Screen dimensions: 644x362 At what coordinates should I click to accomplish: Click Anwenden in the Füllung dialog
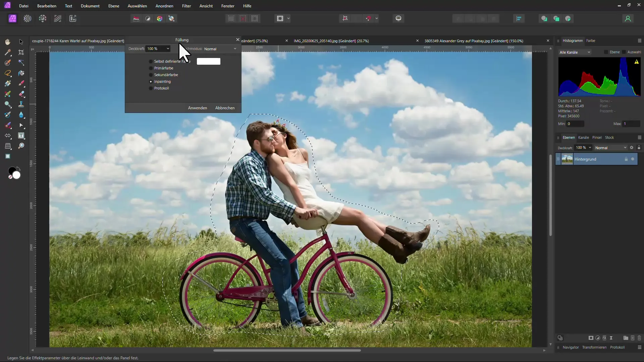[197, 108]
